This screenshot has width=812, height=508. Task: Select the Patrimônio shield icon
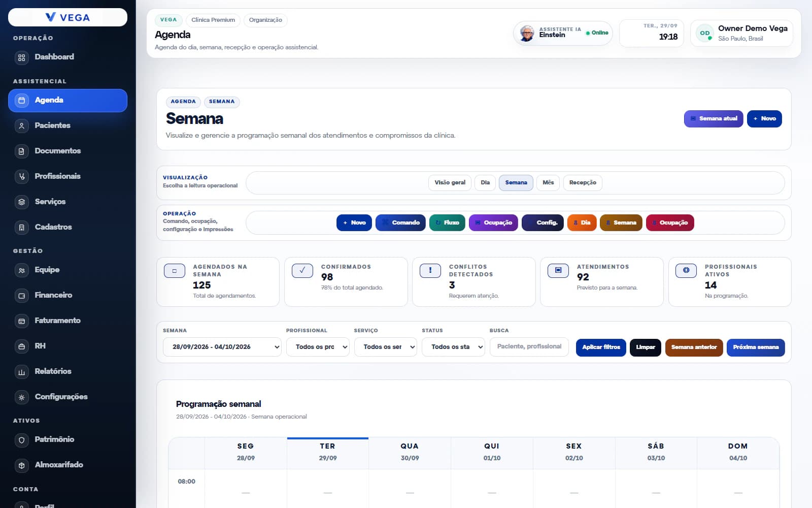[21, 440]
